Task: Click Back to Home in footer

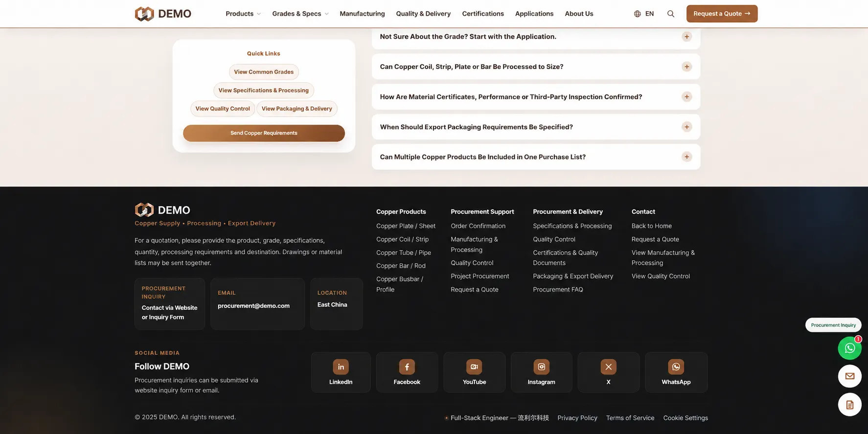Action: (x=651, y=226)
